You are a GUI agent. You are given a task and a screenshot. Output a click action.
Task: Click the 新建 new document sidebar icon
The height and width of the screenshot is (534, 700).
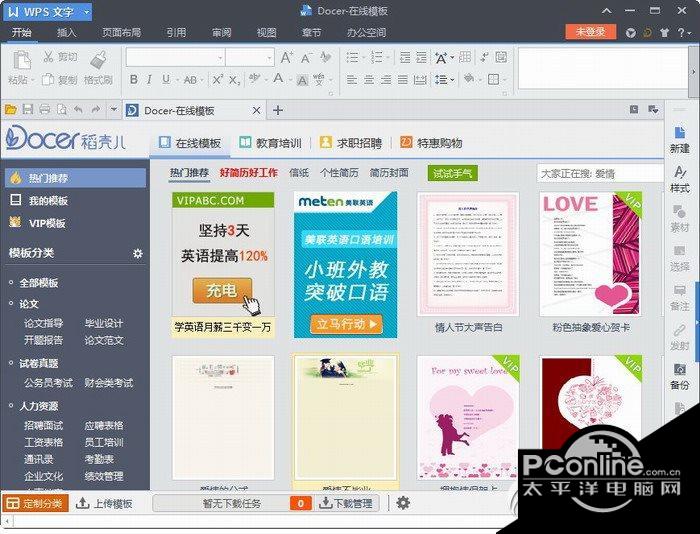click(679, 140)
